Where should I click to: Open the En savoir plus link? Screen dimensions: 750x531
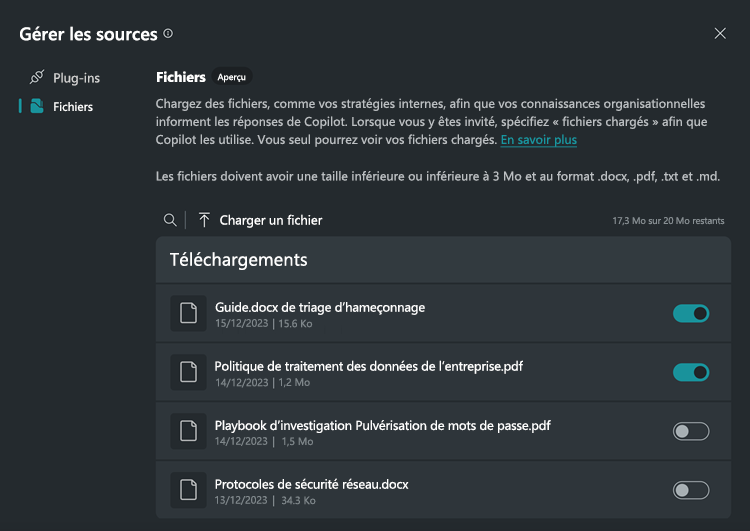click(x=539, y=140)
